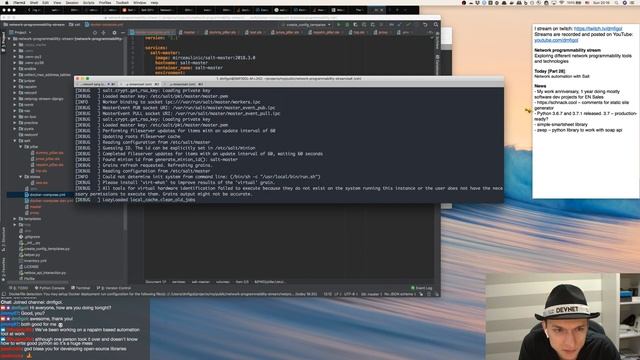Viewport: 640px width, 360px height.
Task: Expand the ansible folder arrow
Action: pos(15,69)
